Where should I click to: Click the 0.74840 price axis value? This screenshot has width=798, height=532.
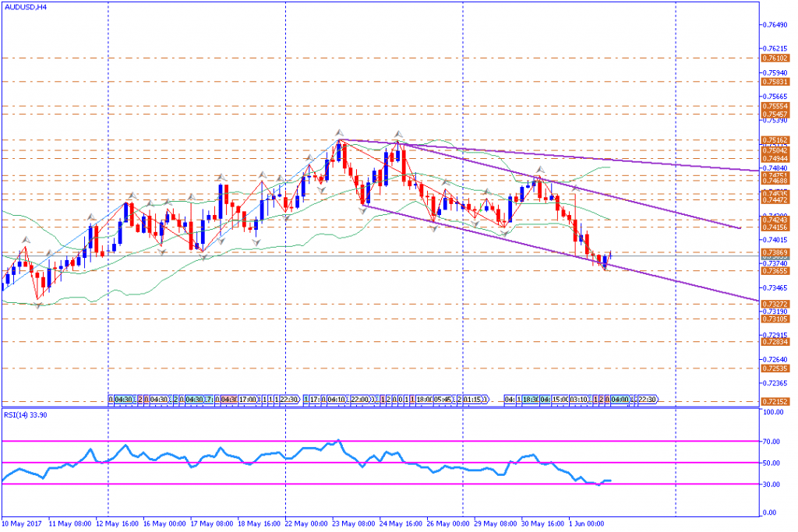coord(776,168)
